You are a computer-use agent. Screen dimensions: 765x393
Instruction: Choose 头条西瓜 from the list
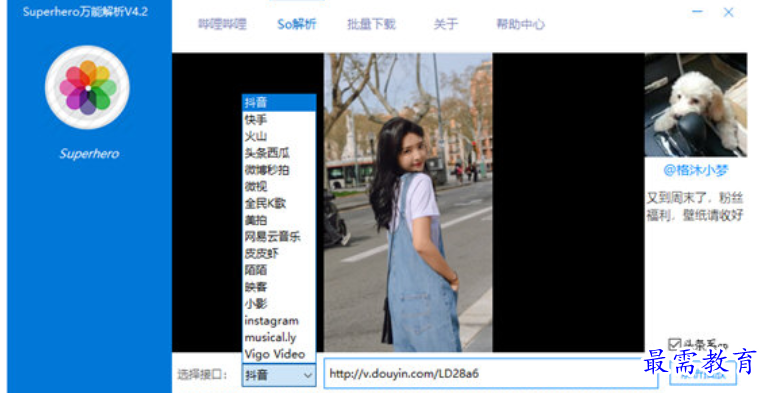[x=279, y=153]
